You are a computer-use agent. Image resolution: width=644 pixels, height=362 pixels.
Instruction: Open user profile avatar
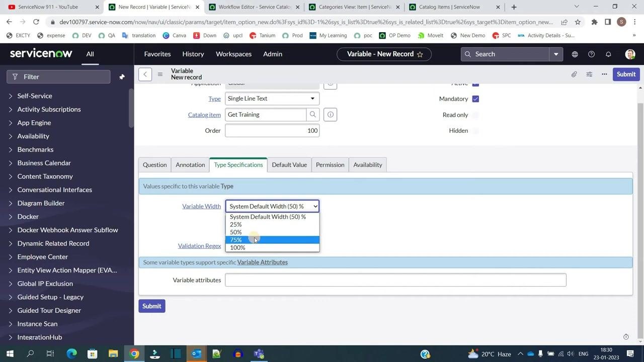tap(630, 54)
